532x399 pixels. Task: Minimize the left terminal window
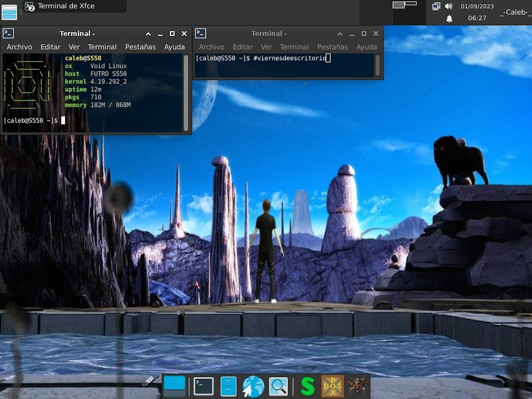click(x=160, y=34)
